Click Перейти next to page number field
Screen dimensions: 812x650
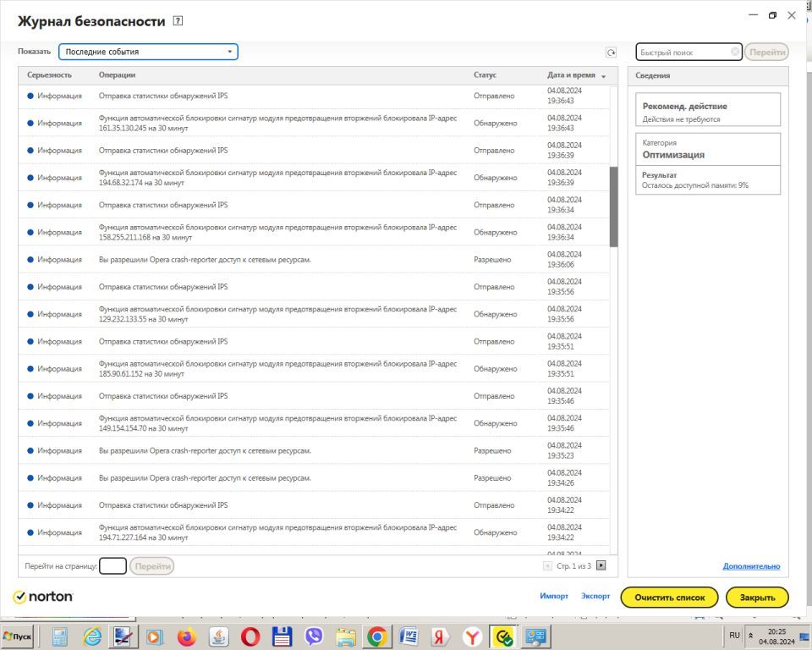click(x=151, y=566)
